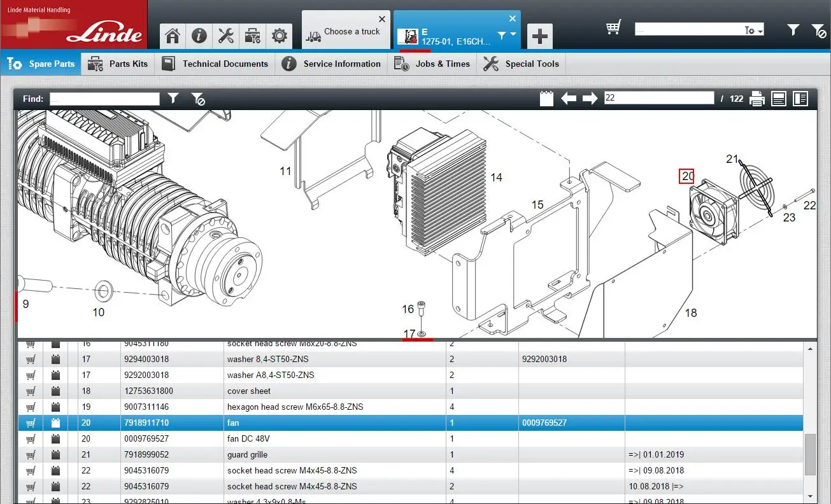Image resolution: width=831 pixels, height=504 pixels.
Task: Switch to the Spare Parts tab
Action: tap(41, 64)
